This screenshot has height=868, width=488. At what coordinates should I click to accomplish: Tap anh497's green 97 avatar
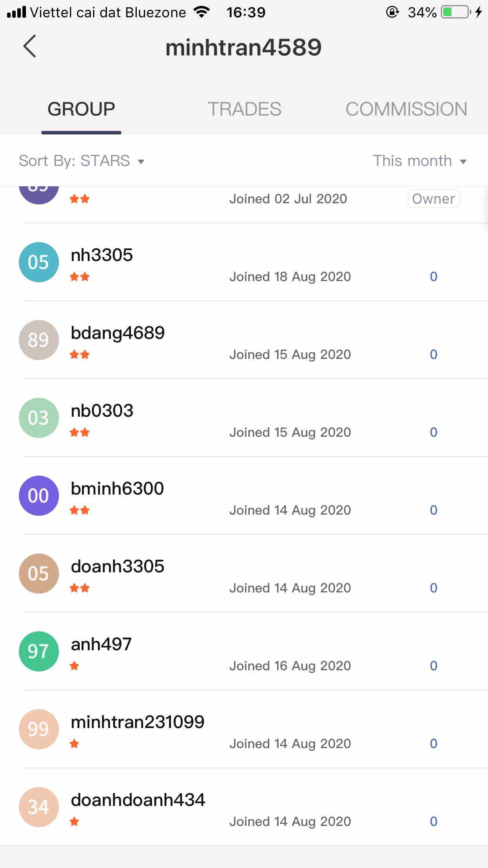click(39, 651)
